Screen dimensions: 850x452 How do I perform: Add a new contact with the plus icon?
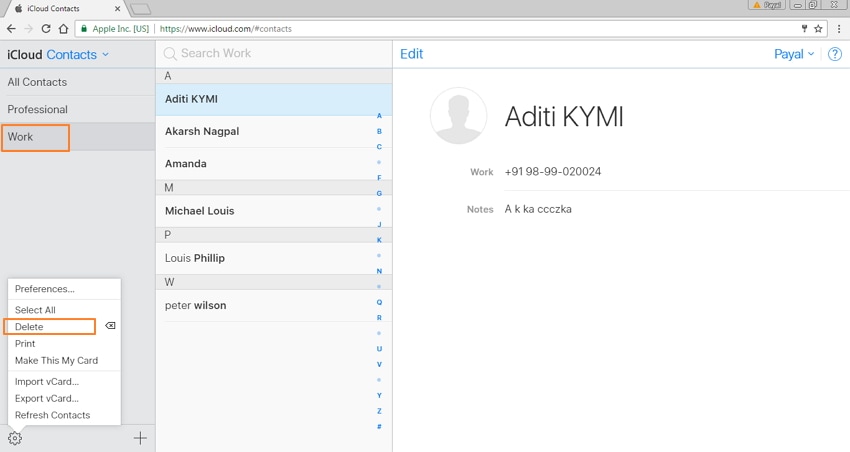(x=140, y=438)
